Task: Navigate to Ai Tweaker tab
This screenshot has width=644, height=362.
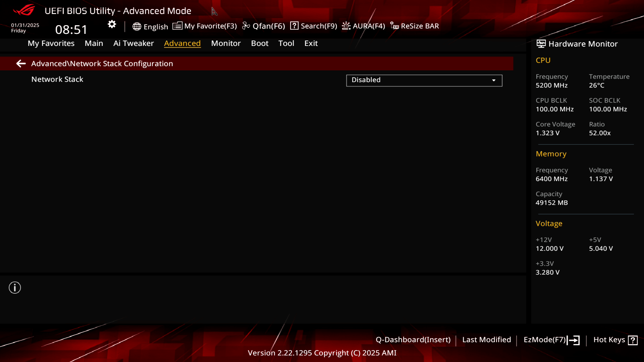Action: tap(133, 43)
